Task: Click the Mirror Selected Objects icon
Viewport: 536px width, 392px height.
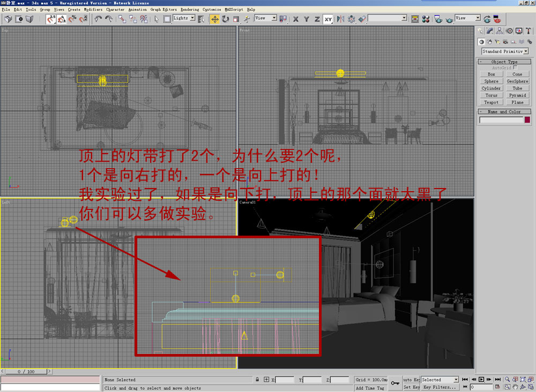Action: (341, 19)
